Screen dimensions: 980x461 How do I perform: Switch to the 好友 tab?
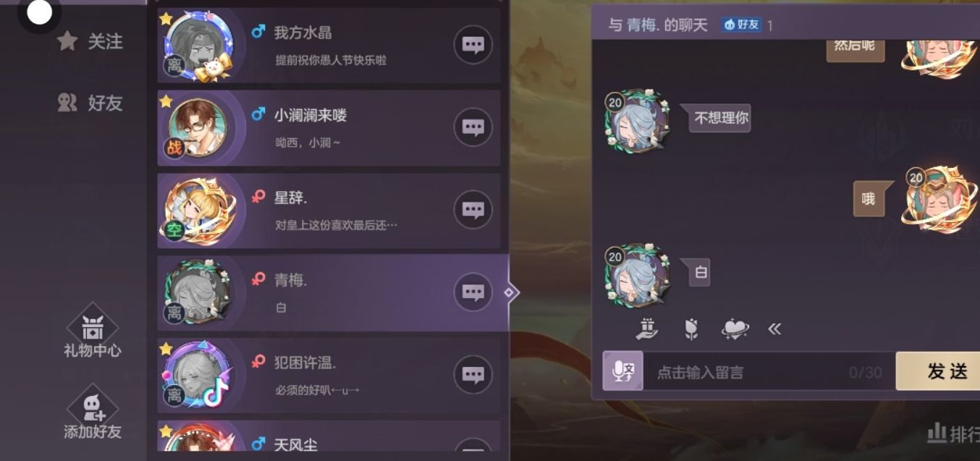click(x=90, y=103)
